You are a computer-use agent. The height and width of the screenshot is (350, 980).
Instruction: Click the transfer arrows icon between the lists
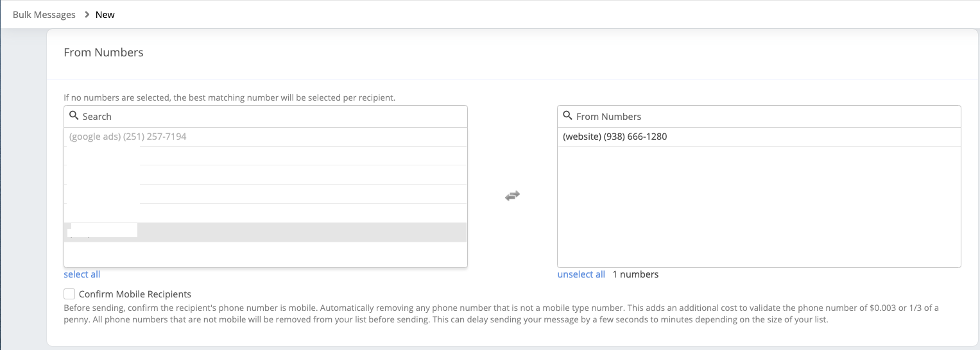pos(511,196)
